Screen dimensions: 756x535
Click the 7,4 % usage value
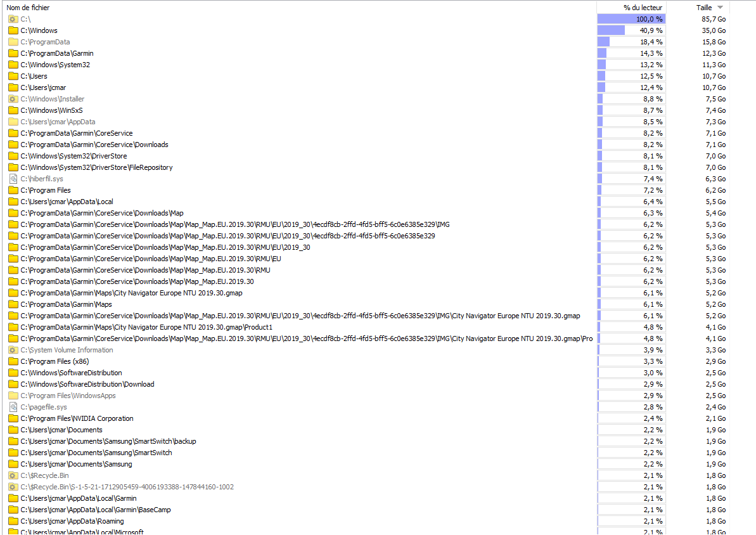[x=653, y=179]
